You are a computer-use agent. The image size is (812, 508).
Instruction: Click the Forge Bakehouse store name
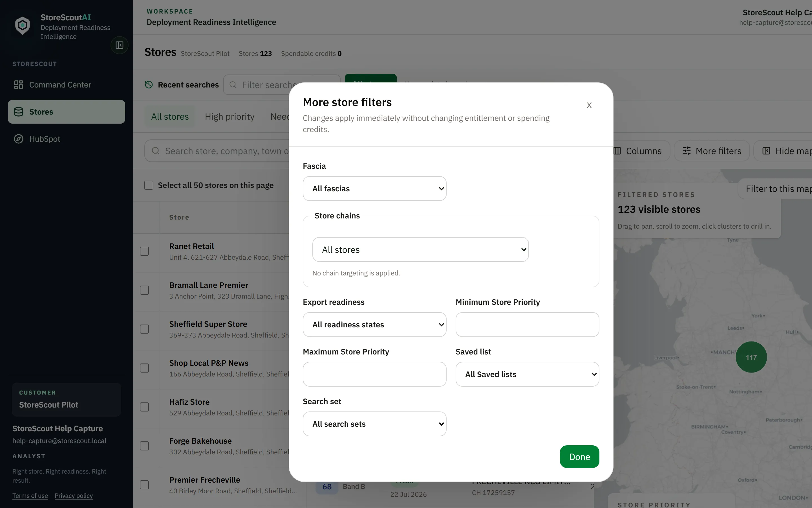[200, 441]
